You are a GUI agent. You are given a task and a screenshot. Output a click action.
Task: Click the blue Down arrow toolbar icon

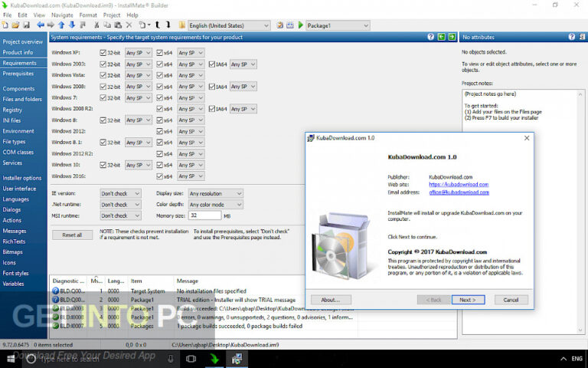point(72,25)
